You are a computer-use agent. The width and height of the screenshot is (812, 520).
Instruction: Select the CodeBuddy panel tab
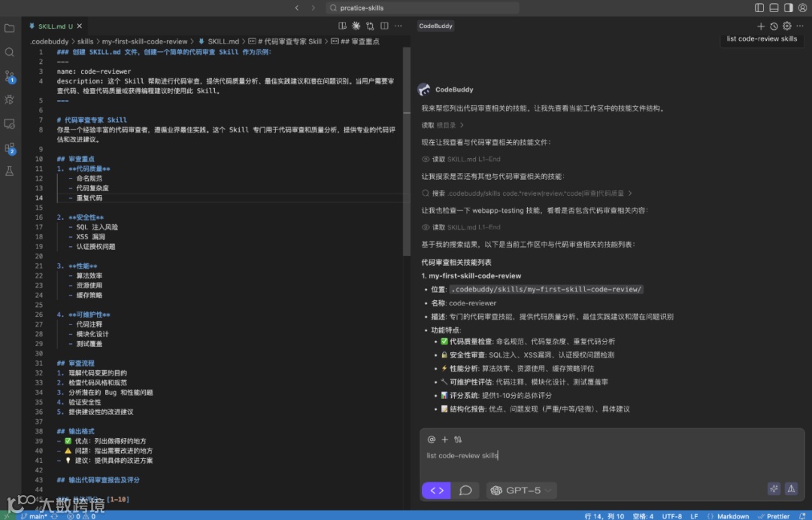[436, 26]
